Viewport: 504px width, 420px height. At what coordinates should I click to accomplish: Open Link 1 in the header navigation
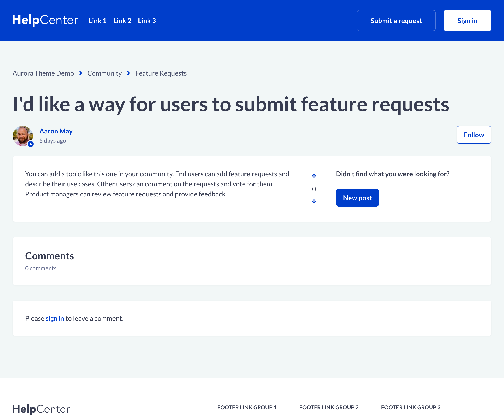pyautogui.click(x=97, y=21)
